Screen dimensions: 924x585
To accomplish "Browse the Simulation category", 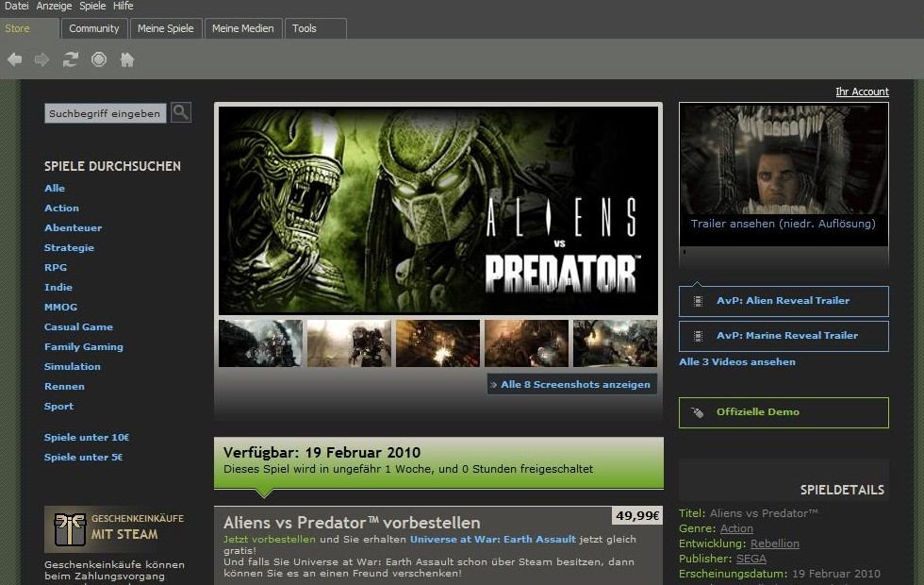I will click(72, 367).
